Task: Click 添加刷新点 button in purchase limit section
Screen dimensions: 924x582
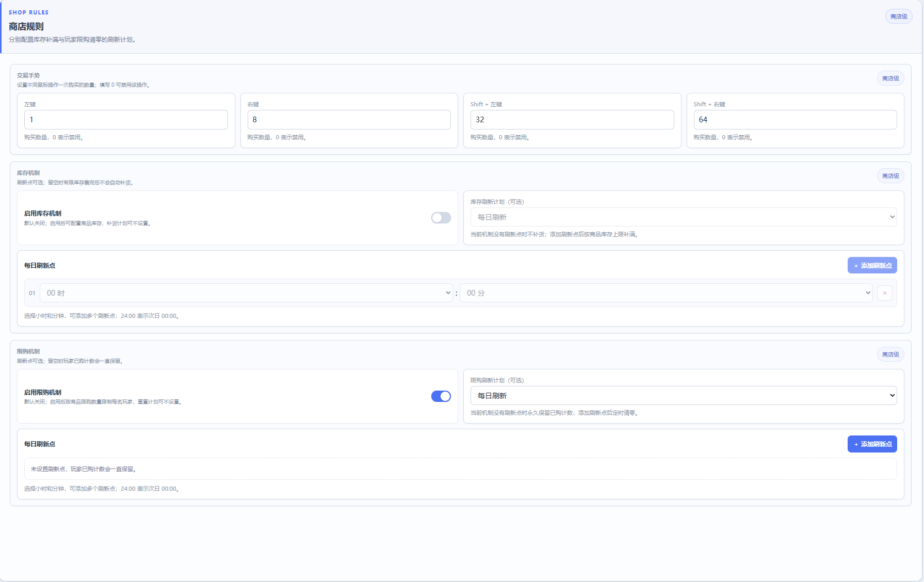Action: [x=872, y=444]
